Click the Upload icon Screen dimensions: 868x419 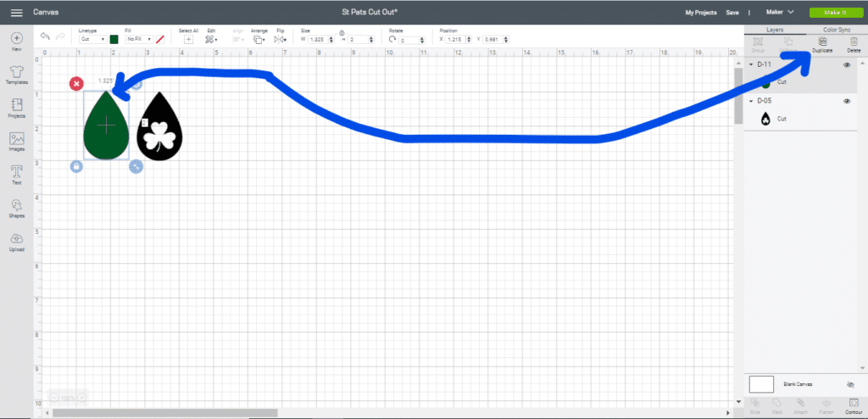[x=16, y=242]
